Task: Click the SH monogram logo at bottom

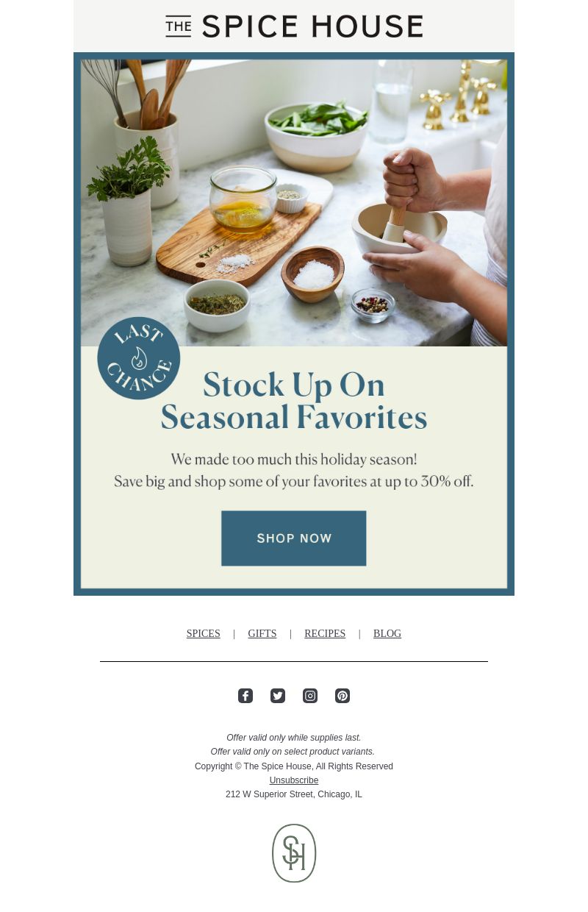Action: 294,853
